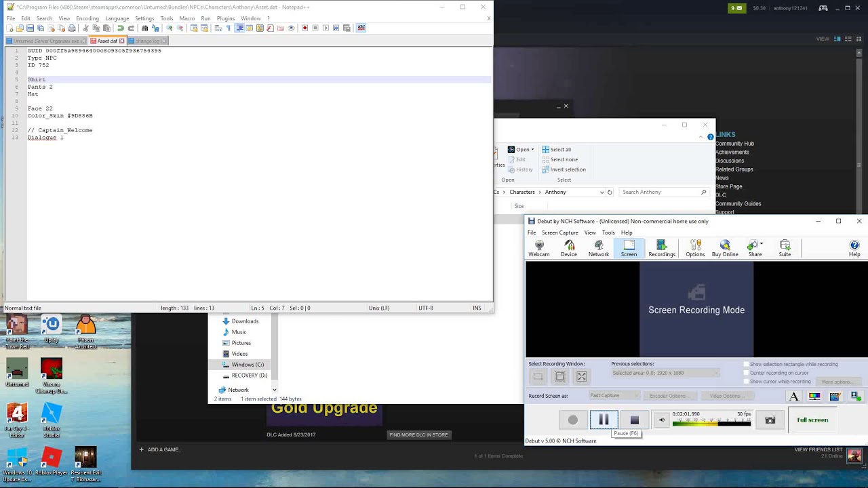Open color adjustments icon in Debut
This screenshot has height=488, width=868.
coord(814,396)
